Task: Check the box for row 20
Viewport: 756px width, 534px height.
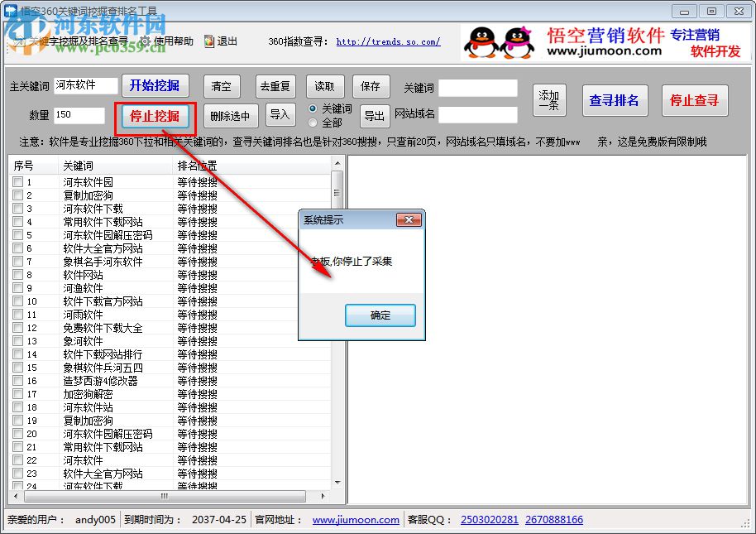Action: pyautogui.click(x=18, y=434)
